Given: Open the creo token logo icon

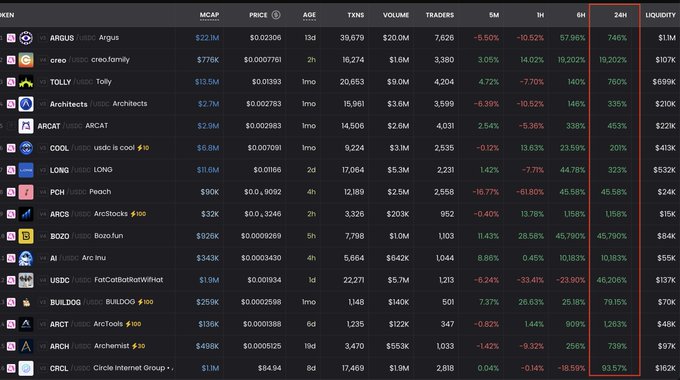Looking at the screenshot, I should pos(26,60).
